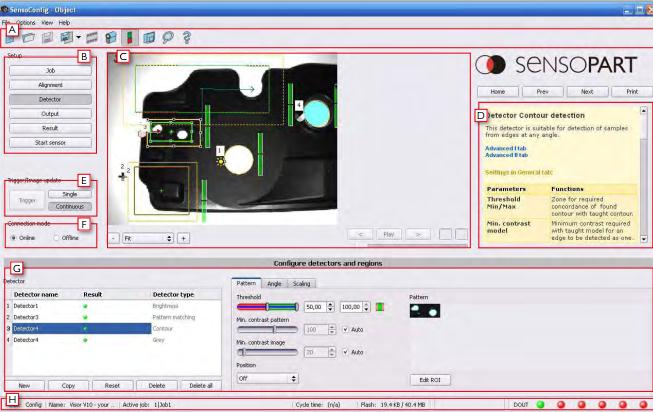Click the red-green traffic light toolbar icon

[129, 38]
